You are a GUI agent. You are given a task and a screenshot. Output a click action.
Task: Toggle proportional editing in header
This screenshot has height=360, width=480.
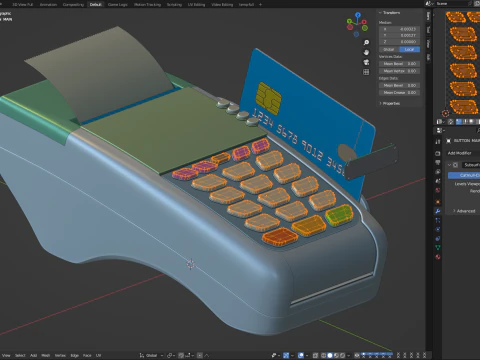pyautogui.click(x=200, y=355)
